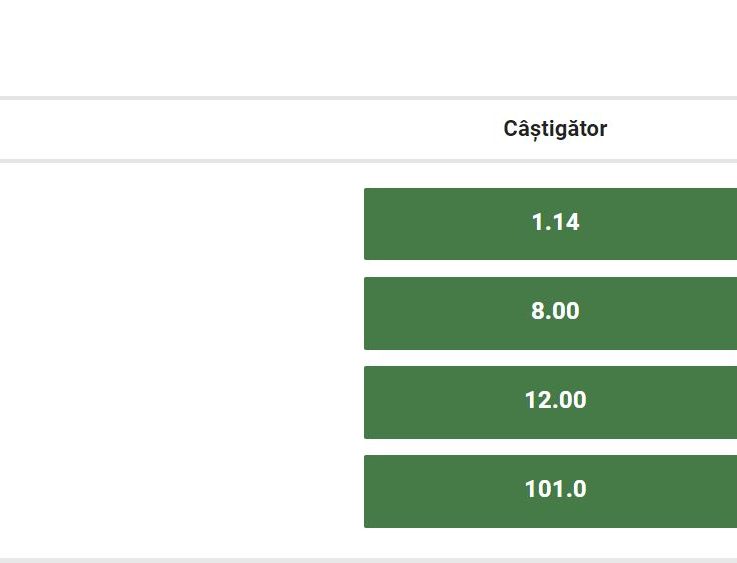The image size is (737, 563).
Task: Pick the lowest Câștigător odds, 1.14
Action: [550, 224]
